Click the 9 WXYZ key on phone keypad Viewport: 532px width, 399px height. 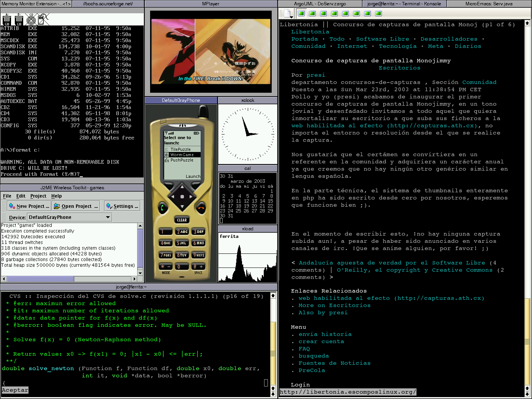198,255
